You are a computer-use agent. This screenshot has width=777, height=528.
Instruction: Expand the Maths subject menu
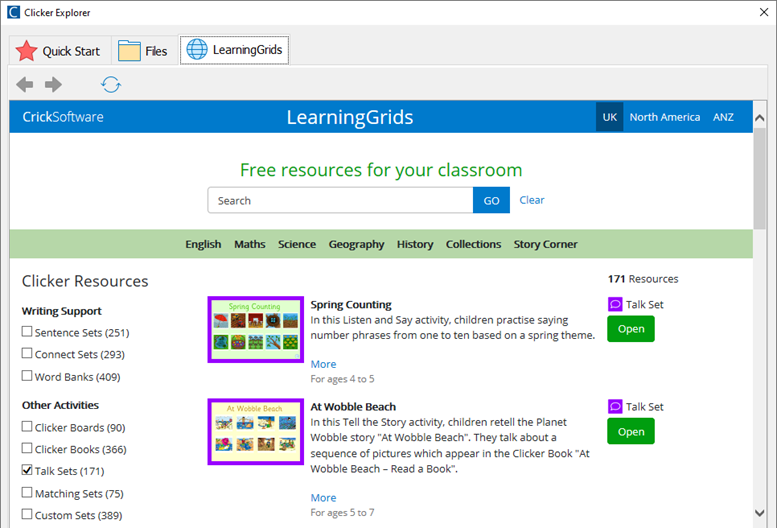250,244
